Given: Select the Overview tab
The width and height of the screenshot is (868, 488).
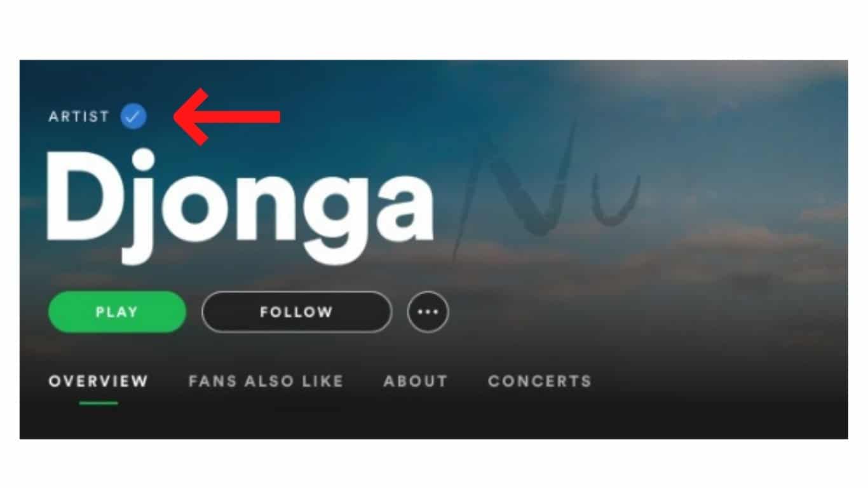Looking at the screenshot, I should 98,381.
